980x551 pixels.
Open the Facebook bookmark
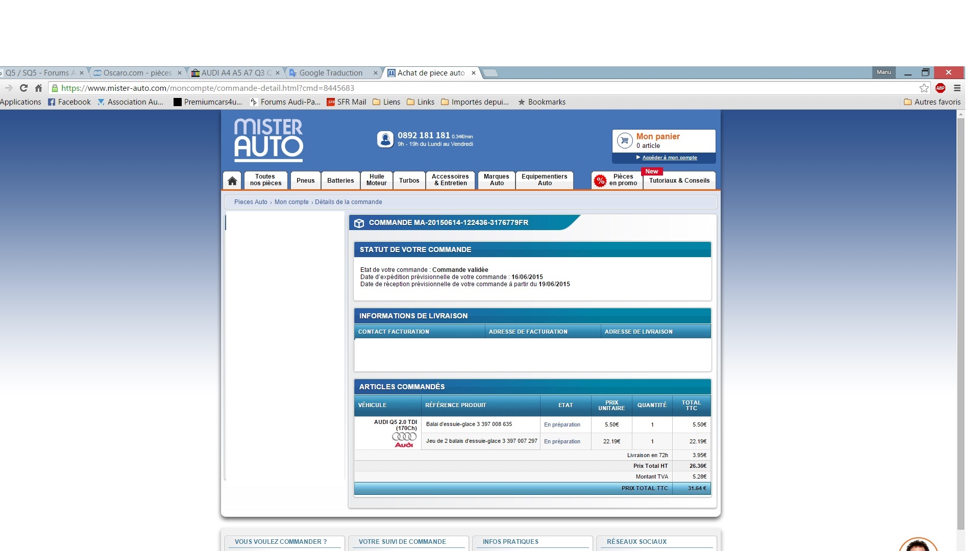coord(69,102)
